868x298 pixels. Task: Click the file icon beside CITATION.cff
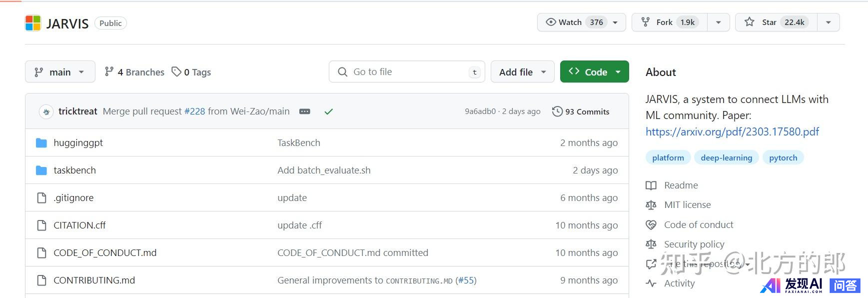(41, 225)
